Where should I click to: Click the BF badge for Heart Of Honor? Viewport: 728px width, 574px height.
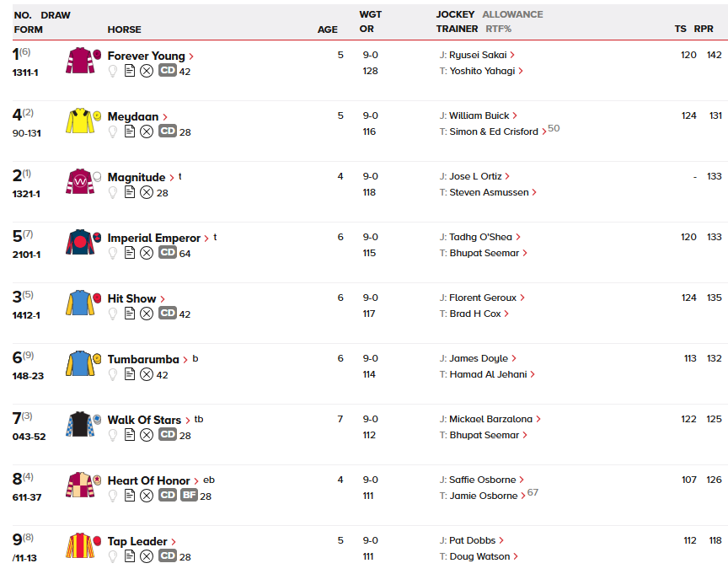tap(189, 496)
